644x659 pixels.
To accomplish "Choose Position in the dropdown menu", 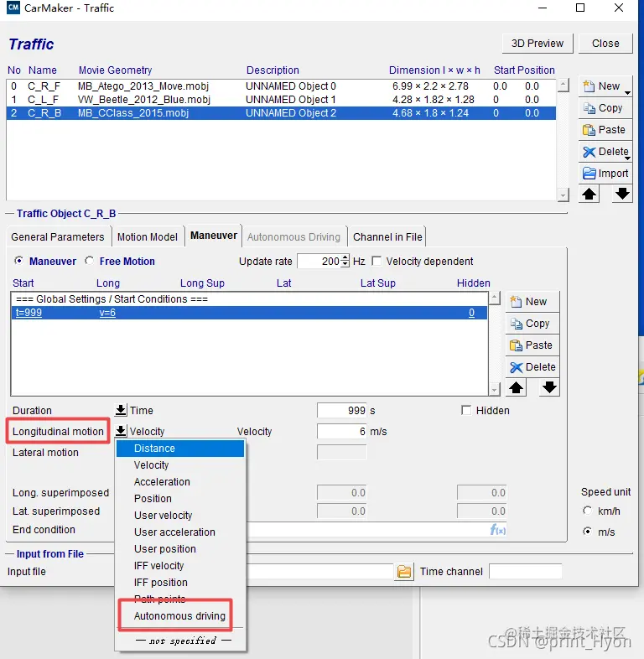I will [180, 499].
